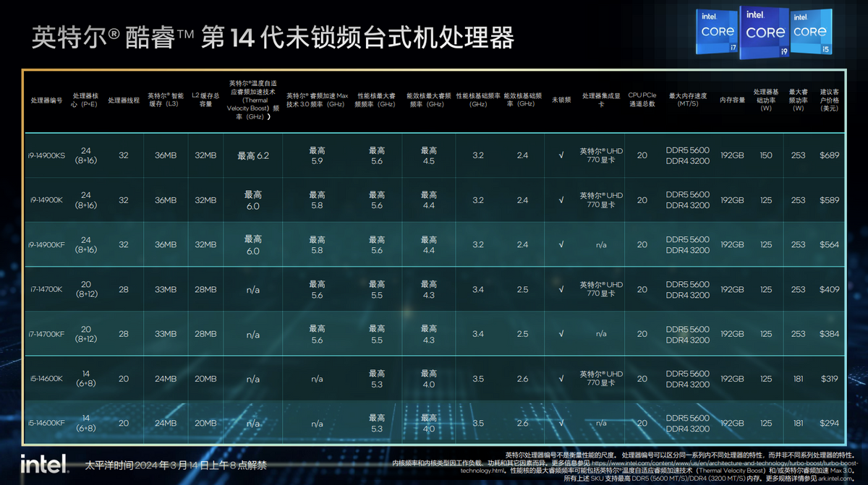
Task: Click the L2 缓存总容量 column header
Action: [x=205, y=100]
